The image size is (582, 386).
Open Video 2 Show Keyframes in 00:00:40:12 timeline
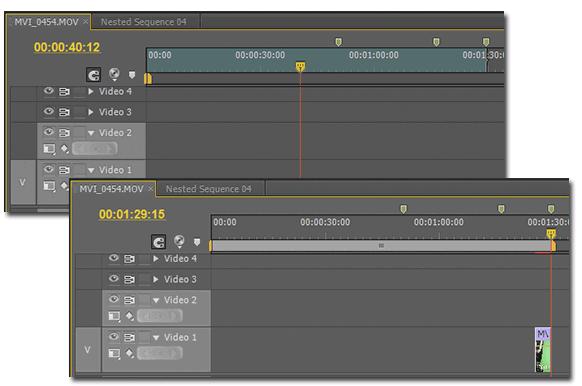(x=65, y=149)
